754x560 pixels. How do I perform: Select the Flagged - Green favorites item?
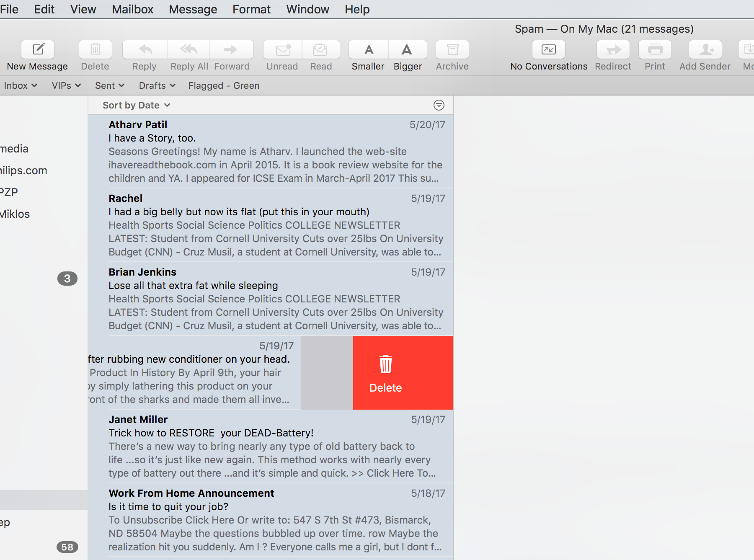tap(224, 85)
